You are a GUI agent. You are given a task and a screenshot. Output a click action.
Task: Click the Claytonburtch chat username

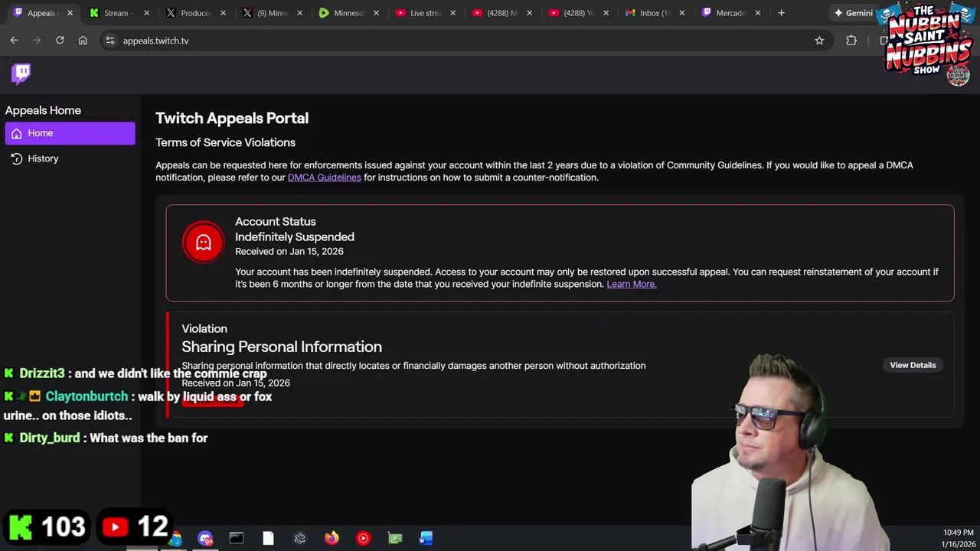tap(87, 396)
